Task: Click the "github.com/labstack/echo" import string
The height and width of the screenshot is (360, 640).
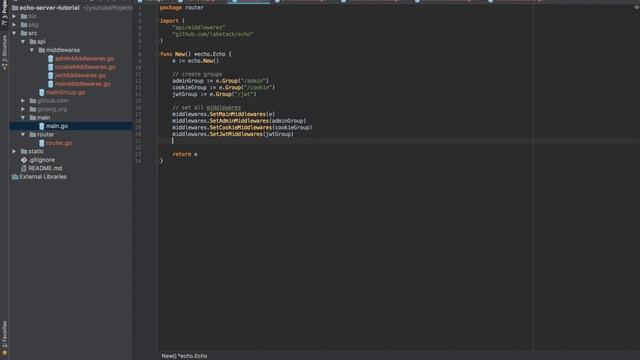Action: coord(213,34)
